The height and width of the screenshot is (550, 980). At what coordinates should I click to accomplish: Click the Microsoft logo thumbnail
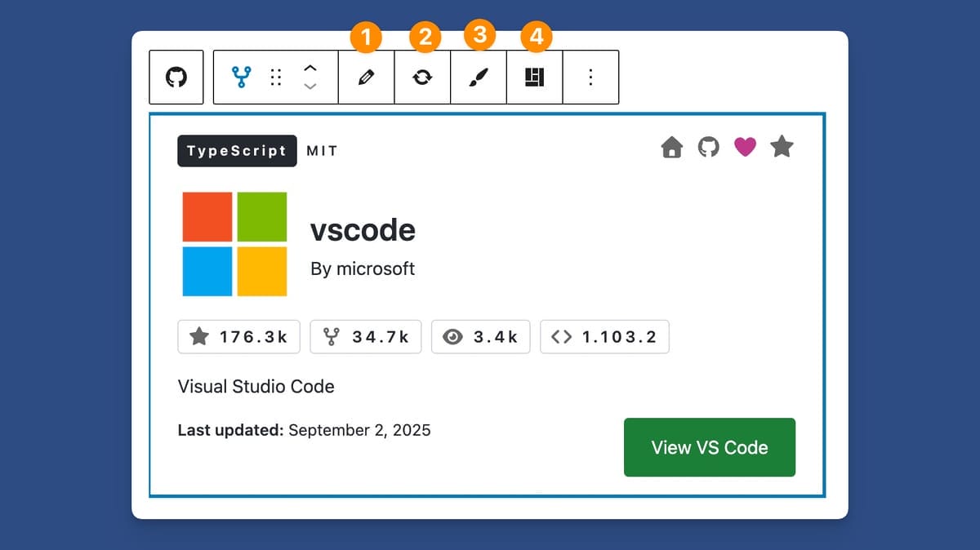(234, 244)
